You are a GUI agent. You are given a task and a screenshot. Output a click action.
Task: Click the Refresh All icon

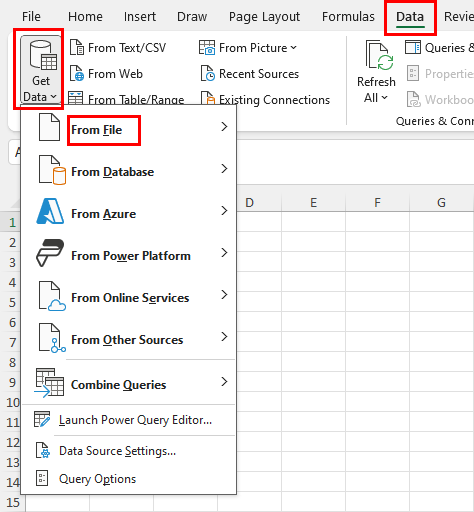(379, 56)
